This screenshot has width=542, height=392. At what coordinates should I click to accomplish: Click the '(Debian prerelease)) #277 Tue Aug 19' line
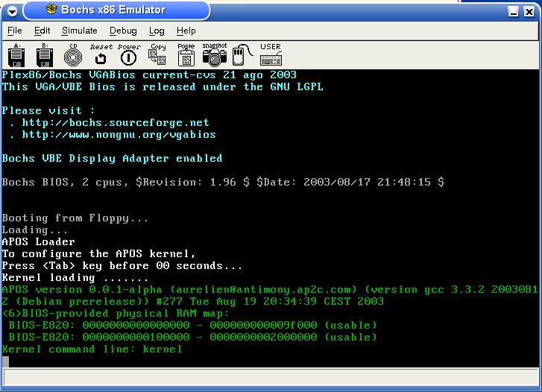(x=192, y=301)
